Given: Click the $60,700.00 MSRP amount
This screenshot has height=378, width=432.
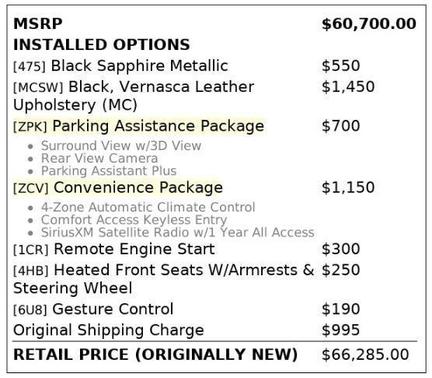Looking at the screenshot, I should [x=369, y=24].
